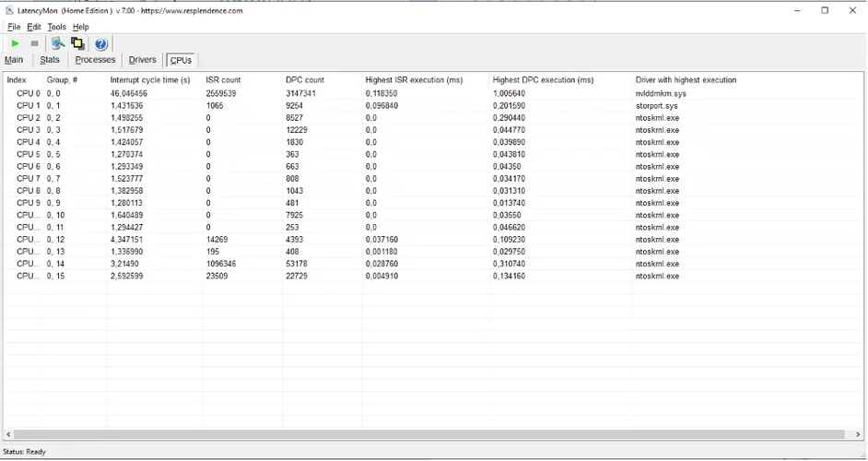This screenshot has height=461, width=868.
Task: Select the CPU 6 row
Action: [433, 167]
